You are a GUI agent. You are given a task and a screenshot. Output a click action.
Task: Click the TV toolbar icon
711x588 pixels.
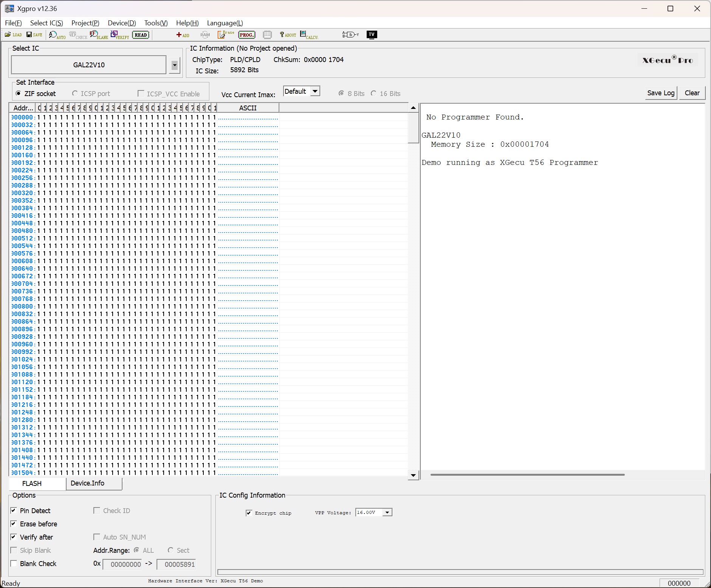coord(372,35)
